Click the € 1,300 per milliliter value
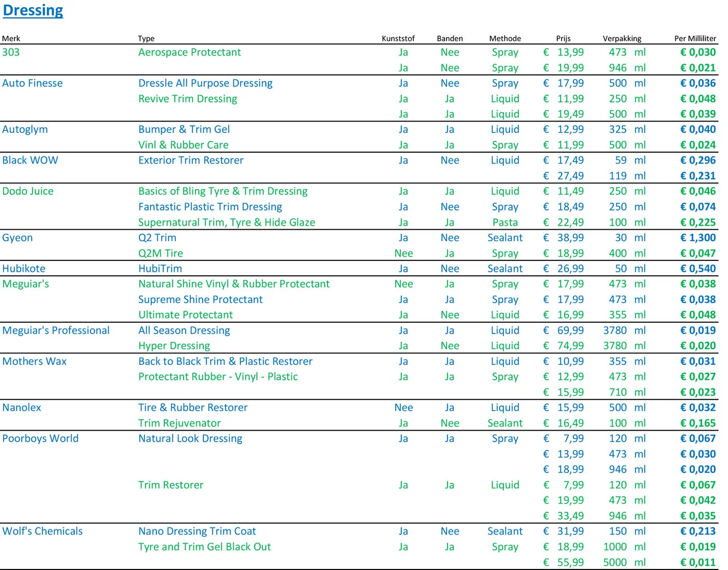 (698, 238)
